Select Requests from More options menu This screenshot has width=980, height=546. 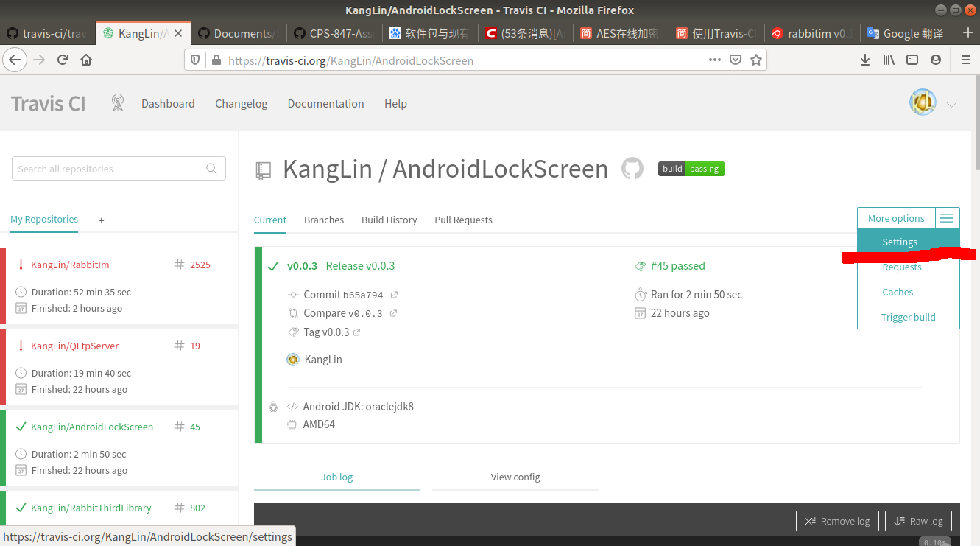[902, 267]
